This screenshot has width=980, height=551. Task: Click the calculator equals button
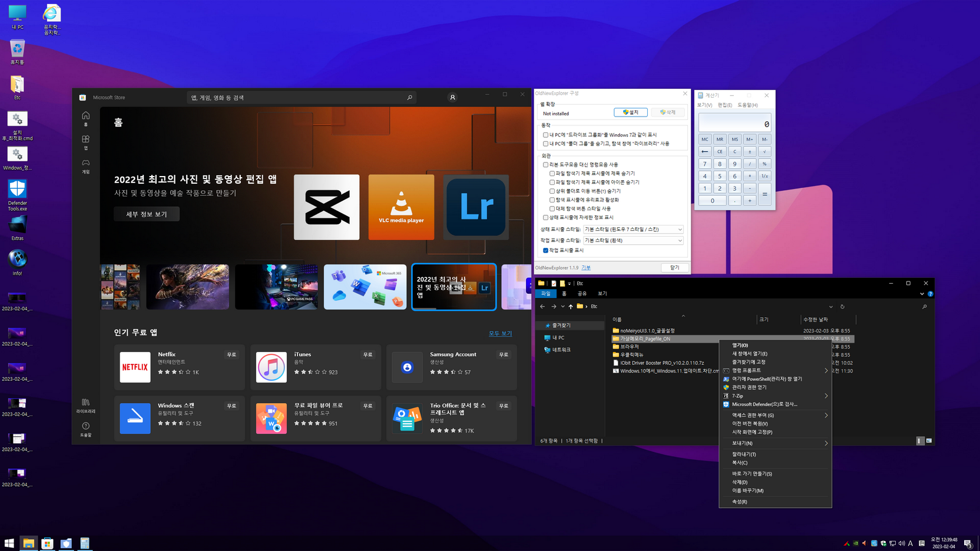click(764, 194)
